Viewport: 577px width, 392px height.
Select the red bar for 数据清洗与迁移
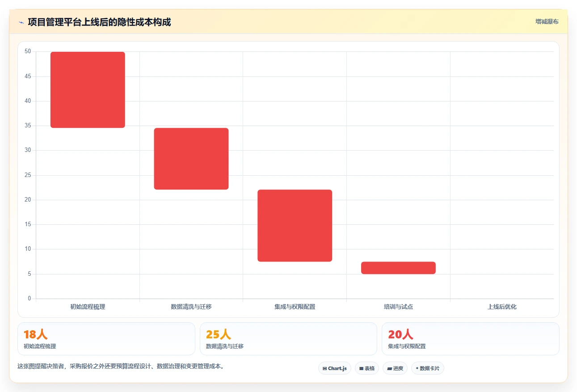[191, 159]
